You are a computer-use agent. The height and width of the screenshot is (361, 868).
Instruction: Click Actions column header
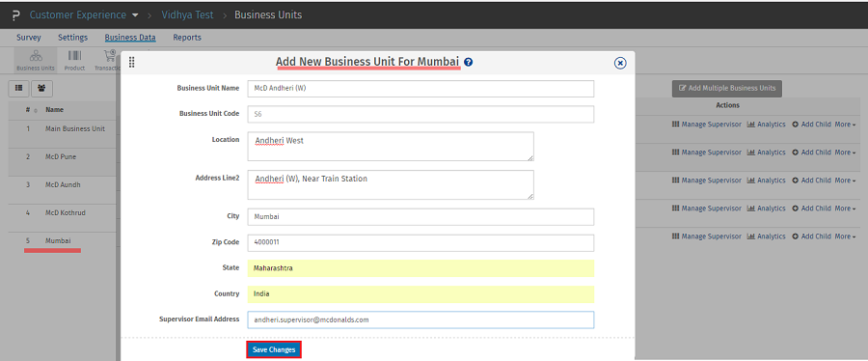coord(727,105)
